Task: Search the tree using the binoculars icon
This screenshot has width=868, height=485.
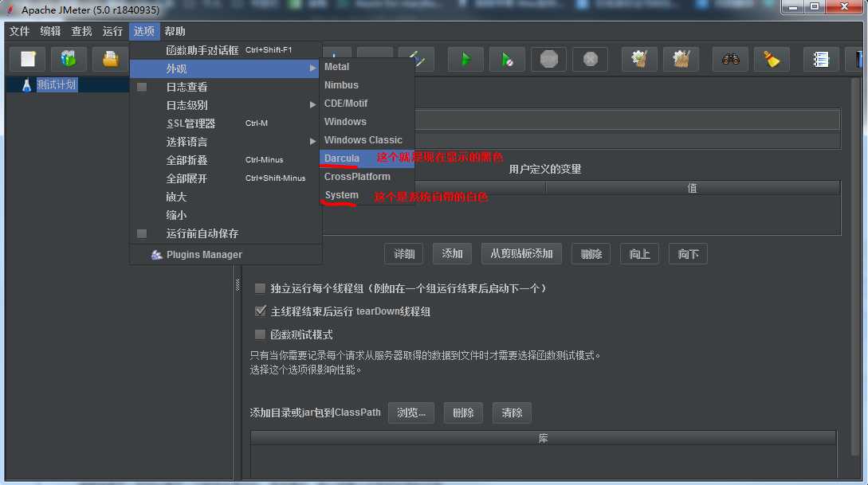Action: coord(730,59)
